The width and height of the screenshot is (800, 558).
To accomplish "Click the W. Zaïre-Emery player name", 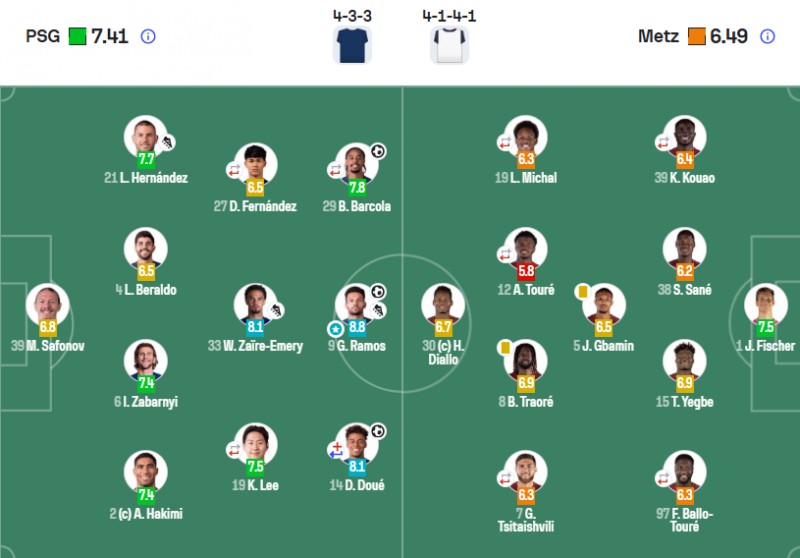I will pos(254,346).
